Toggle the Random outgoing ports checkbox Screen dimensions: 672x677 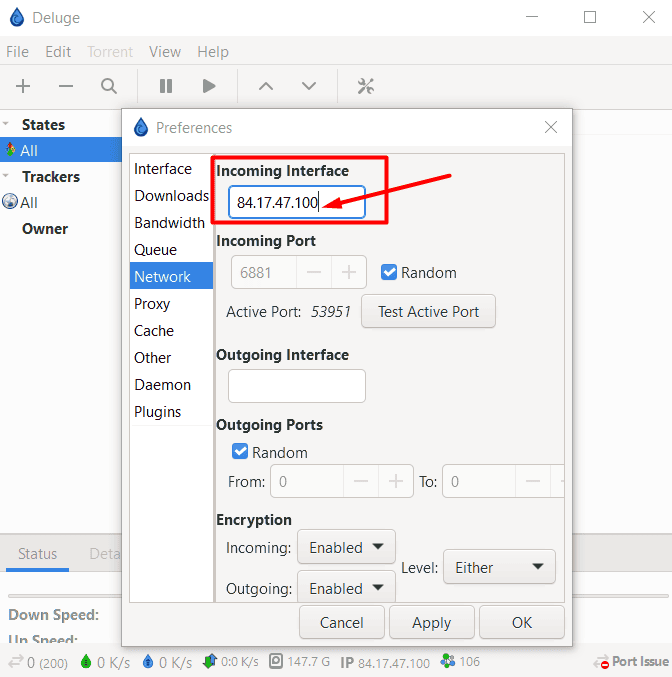pos(240,452)
